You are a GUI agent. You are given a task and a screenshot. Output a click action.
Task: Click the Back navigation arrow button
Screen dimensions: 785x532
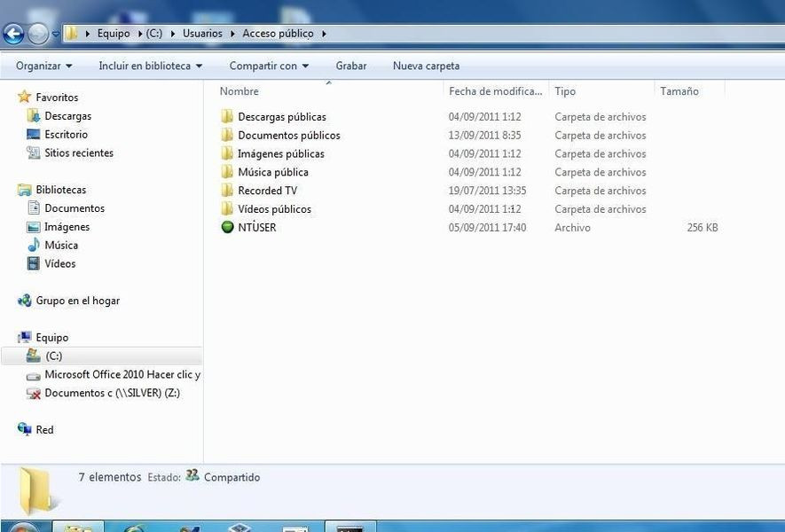tap(13, 35)
